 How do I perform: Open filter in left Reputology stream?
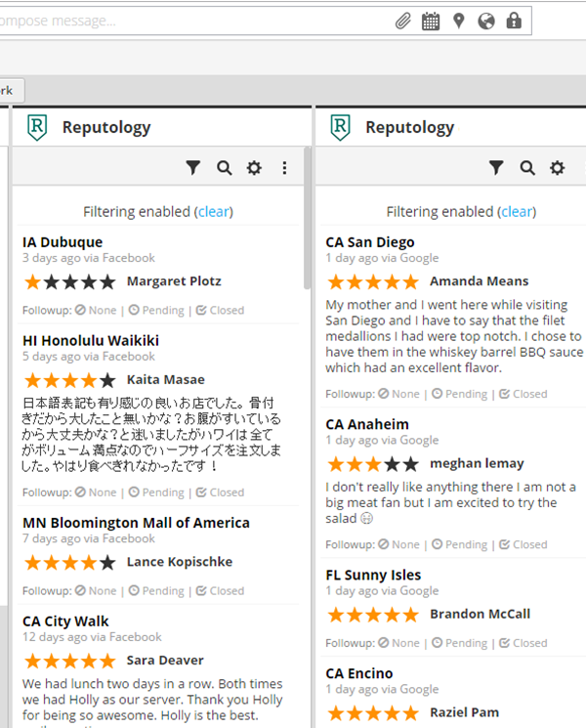click(x=193, y=168)
